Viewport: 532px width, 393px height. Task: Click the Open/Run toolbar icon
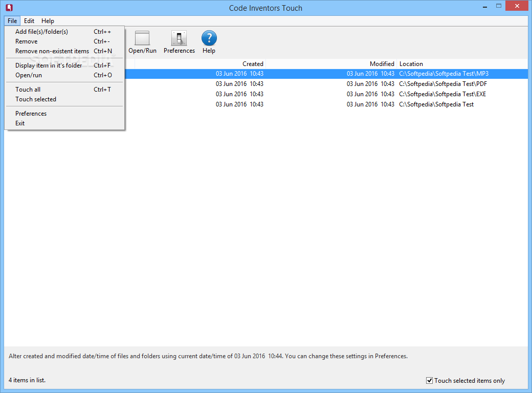[142, 42]
